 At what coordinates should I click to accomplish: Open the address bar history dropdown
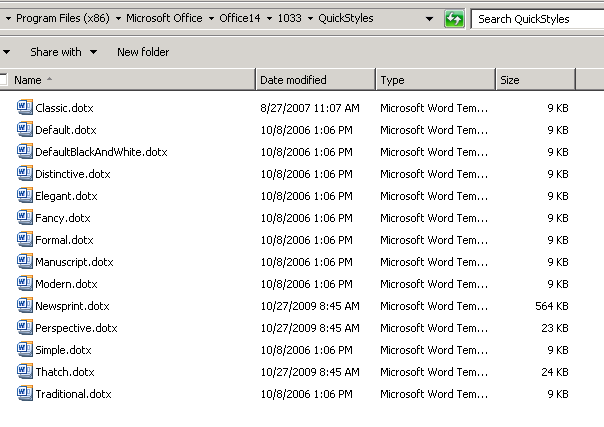click(x=429, y=18)
